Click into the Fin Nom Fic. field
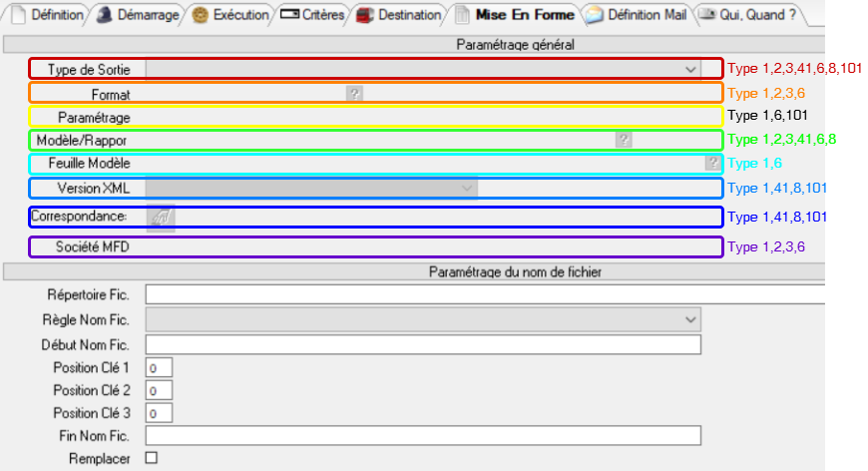 (x=423, y=435)
